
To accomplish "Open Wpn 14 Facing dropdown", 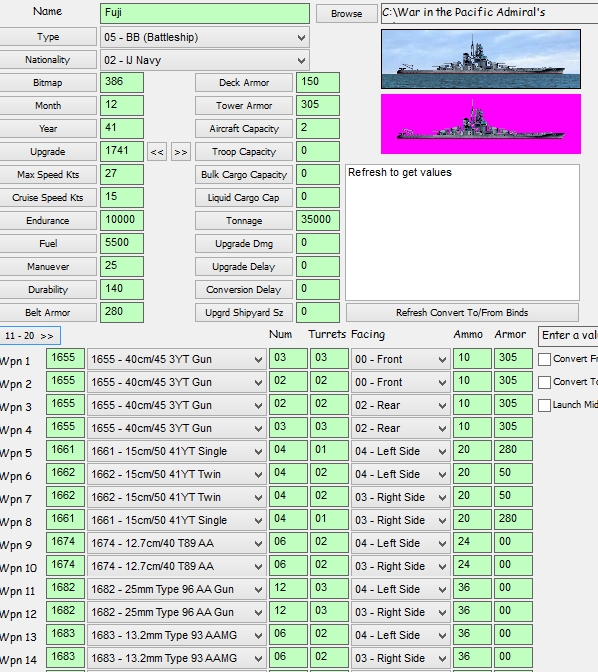I will [x=400, y=658].
